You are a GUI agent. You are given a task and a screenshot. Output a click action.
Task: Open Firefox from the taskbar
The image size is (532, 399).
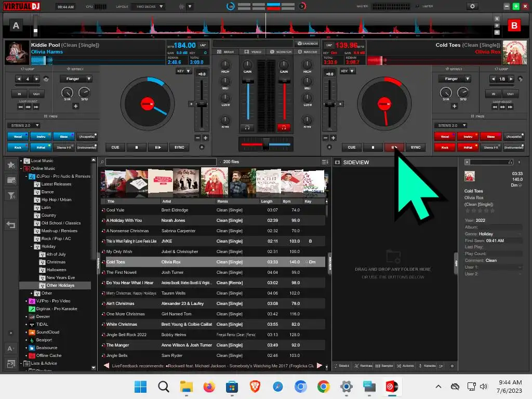(209, 387)
